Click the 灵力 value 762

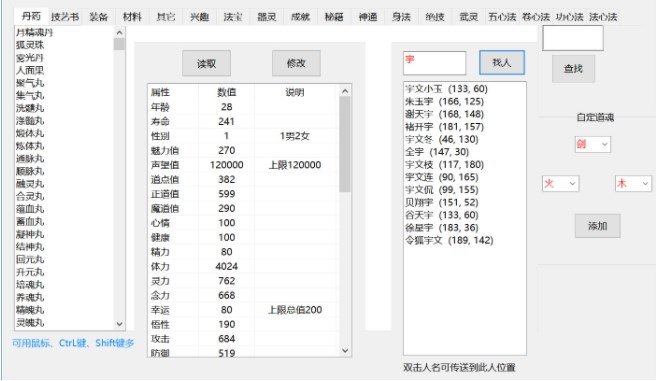[226, 281]
